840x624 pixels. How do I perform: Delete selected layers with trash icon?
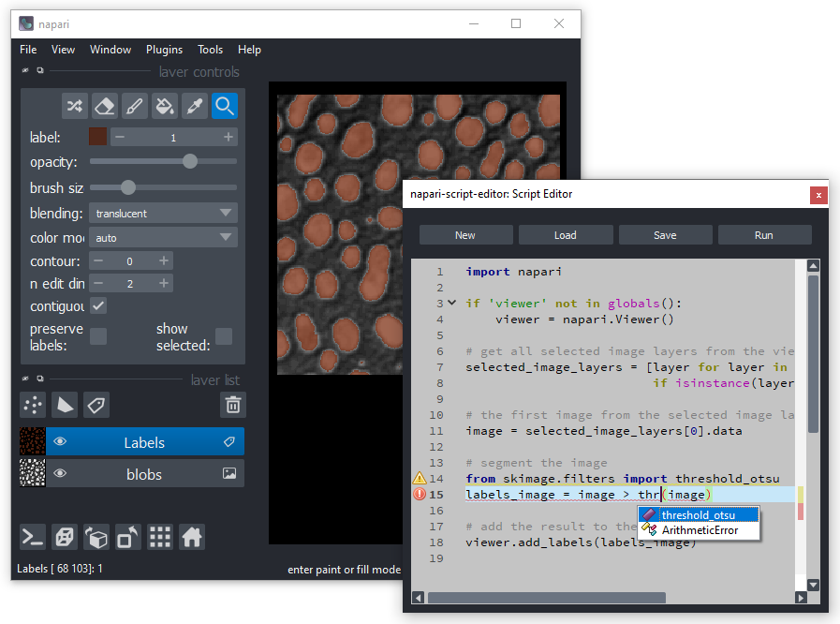point(233,405)
